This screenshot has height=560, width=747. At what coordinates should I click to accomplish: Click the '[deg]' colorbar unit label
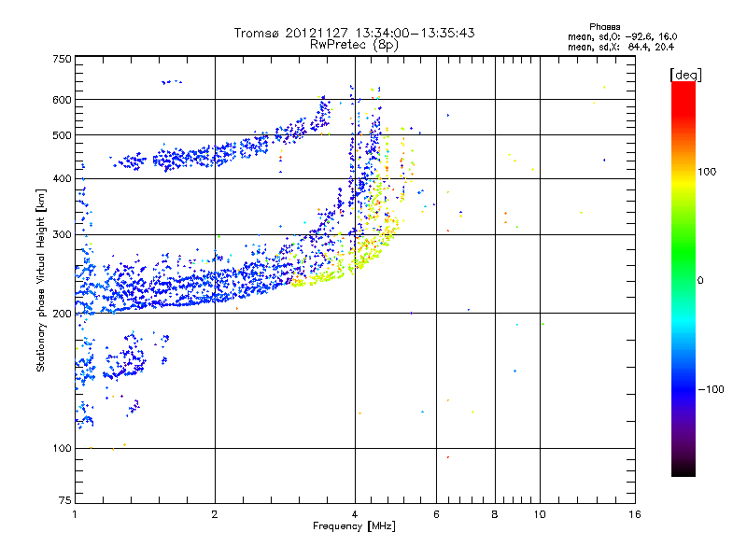[685, 75]
